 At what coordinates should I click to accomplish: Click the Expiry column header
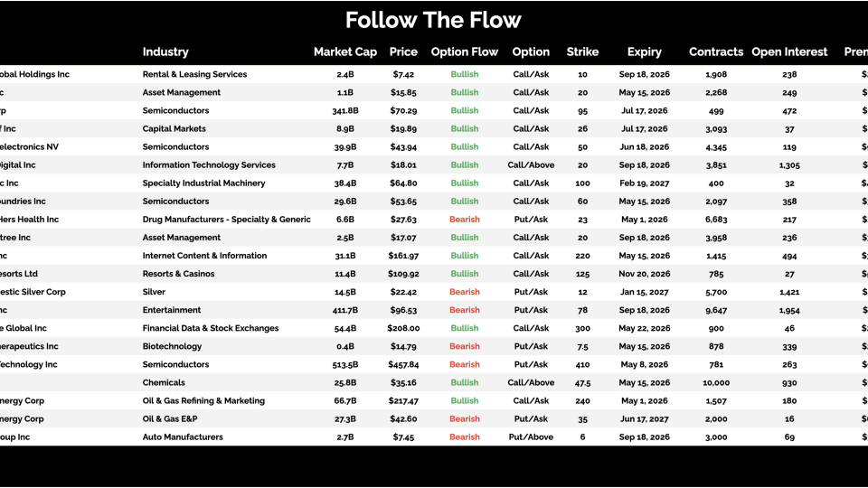645,52
